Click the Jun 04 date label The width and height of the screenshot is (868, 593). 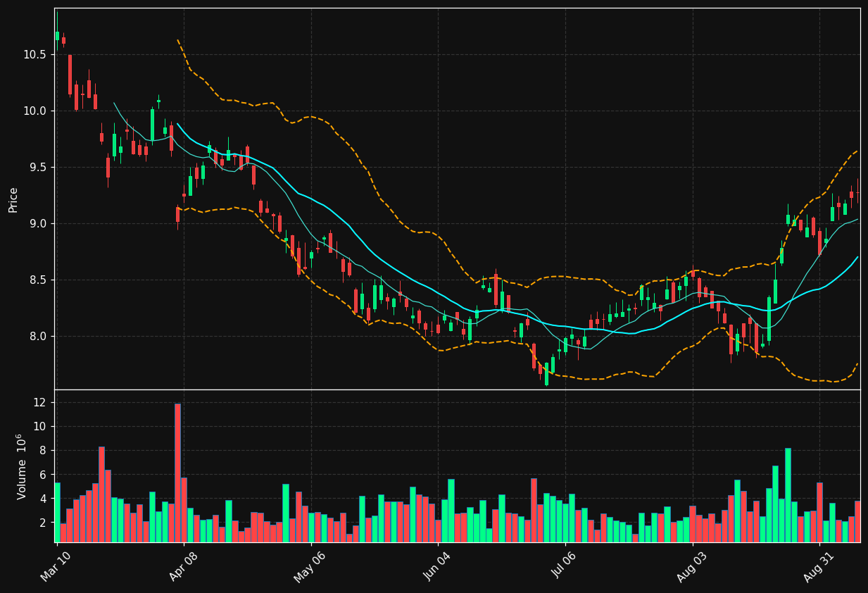[x=438, y=566]
